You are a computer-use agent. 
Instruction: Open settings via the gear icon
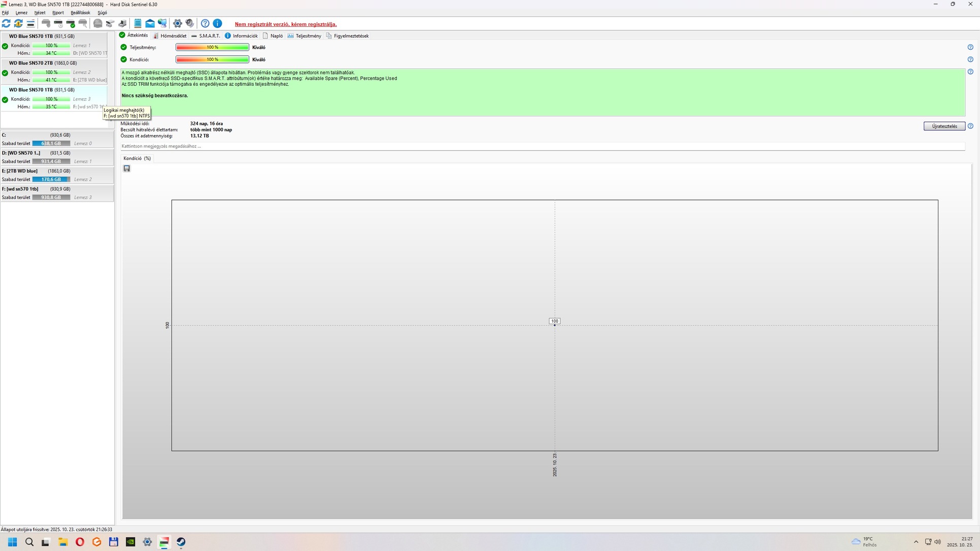177,23
